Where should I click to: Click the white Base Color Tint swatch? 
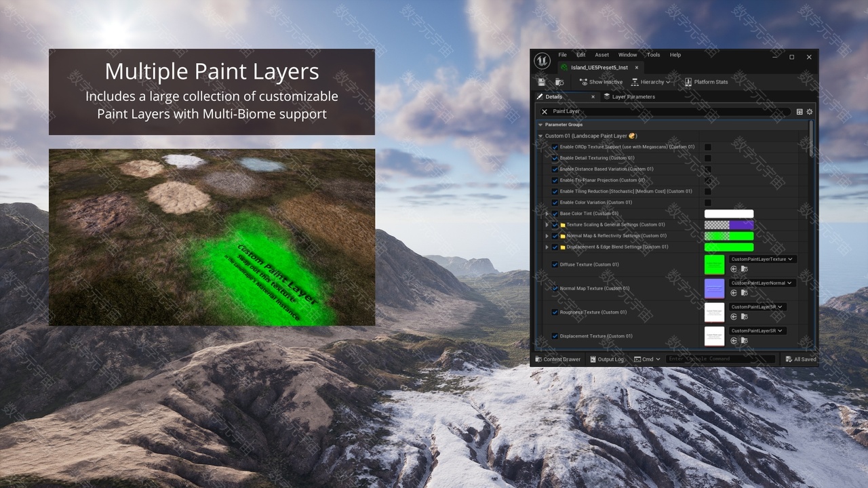(x=729, y=214)
